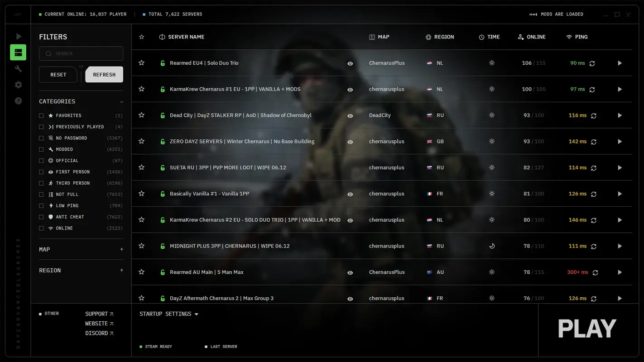The height and width of the screenshot is (362, 644).
Task: Open the DISCORD link
Action: coord(97,333)
